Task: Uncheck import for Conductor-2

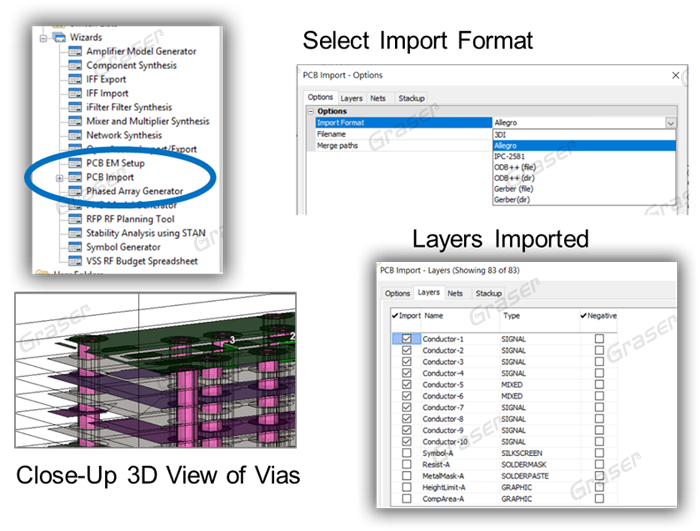Action: (406, 350)
